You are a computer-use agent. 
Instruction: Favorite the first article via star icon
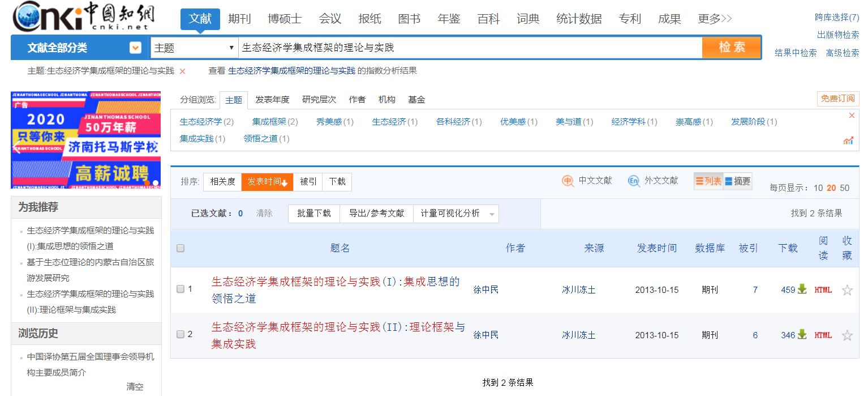pos(847,289)
